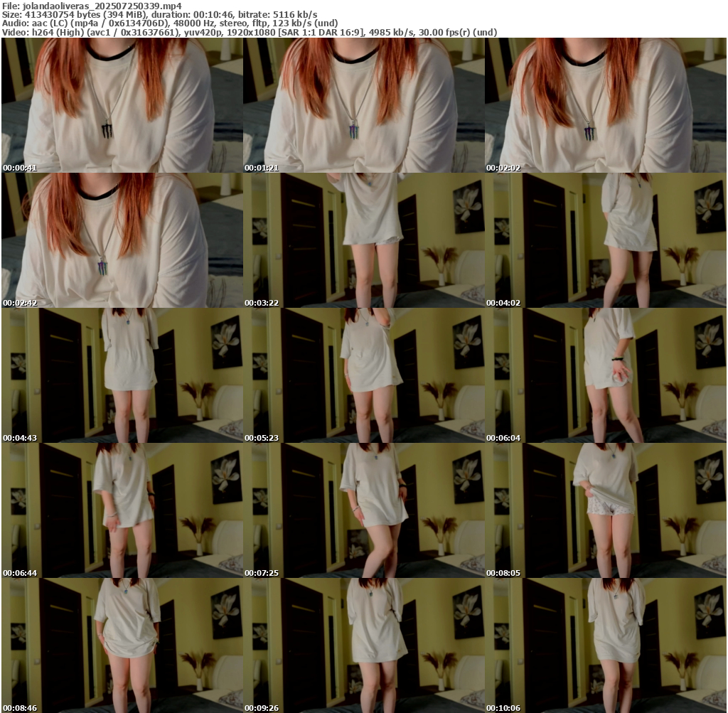This screenshot has height=713, width=728.
Task: Select the Audio codec info line
Action: (171, 23)
